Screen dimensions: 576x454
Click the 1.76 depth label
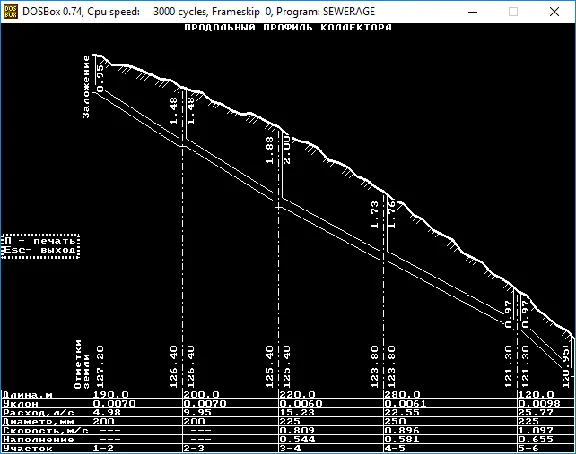(x=392, y=214)
